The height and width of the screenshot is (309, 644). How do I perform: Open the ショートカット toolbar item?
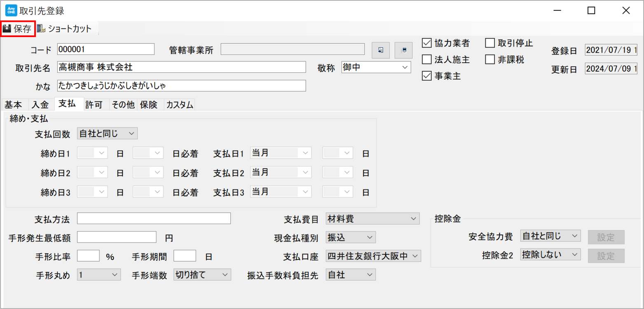[64, 29]
